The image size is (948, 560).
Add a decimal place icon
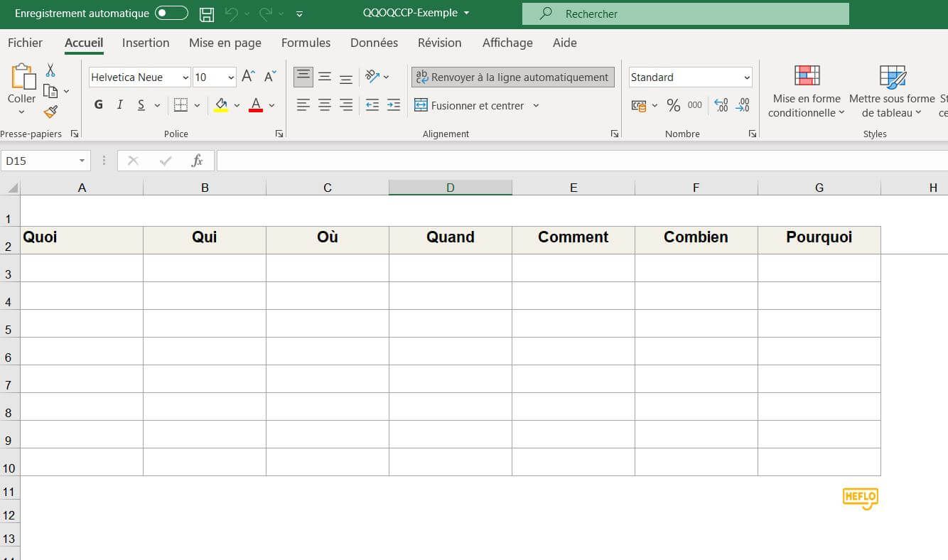click(x=721, y=105)
